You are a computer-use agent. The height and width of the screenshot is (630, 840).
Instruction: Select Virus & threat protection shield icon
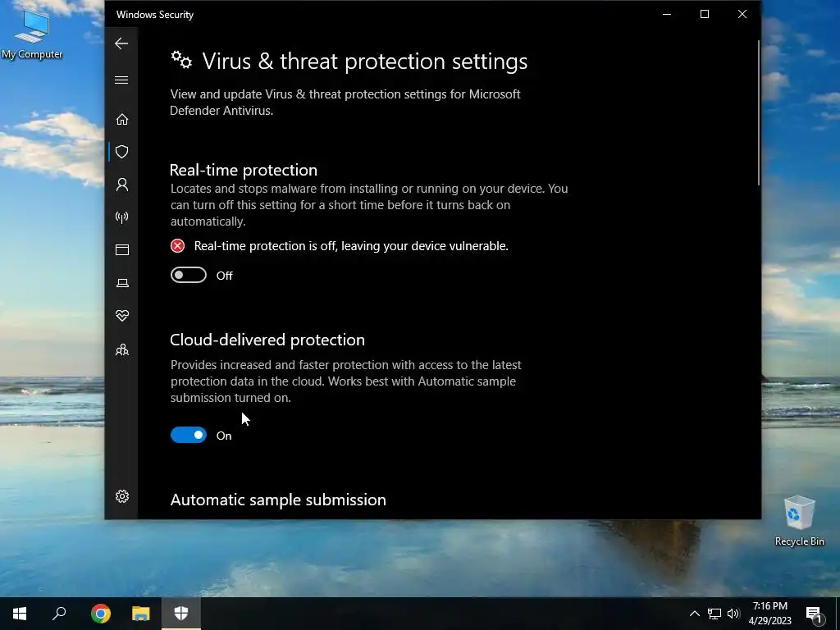click(122, 152)
